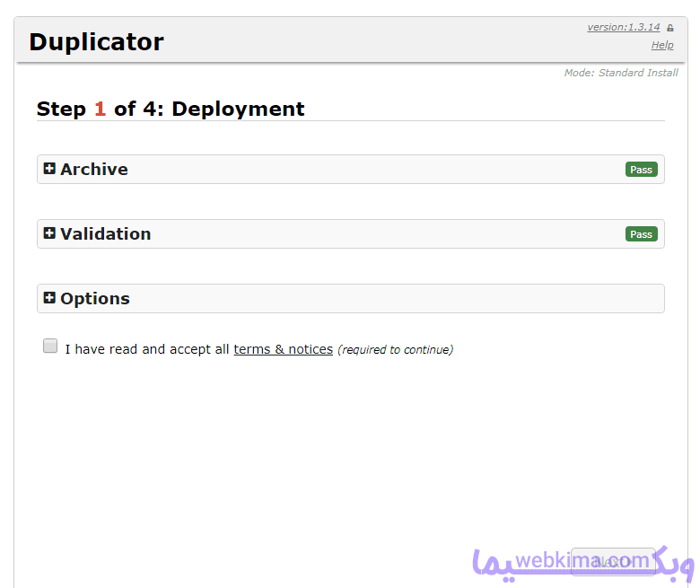Click the Options section title
Screen dimensions: 700x588
[95, 299]
